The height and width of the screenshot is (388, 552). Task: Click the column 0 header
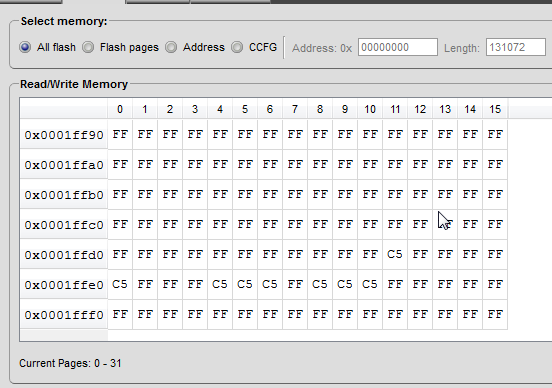click(x=120, y=109)
